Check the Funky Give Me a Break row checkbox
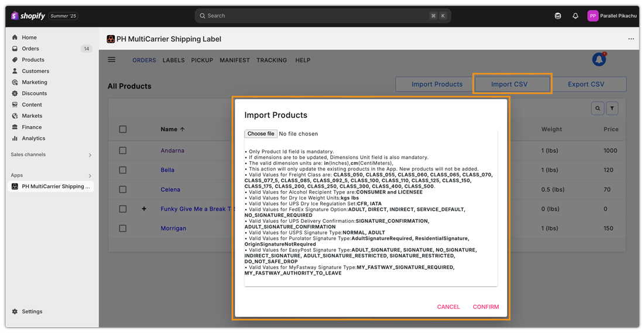The image size is (644, 333). pyautogui.click(x=123, y=209)
